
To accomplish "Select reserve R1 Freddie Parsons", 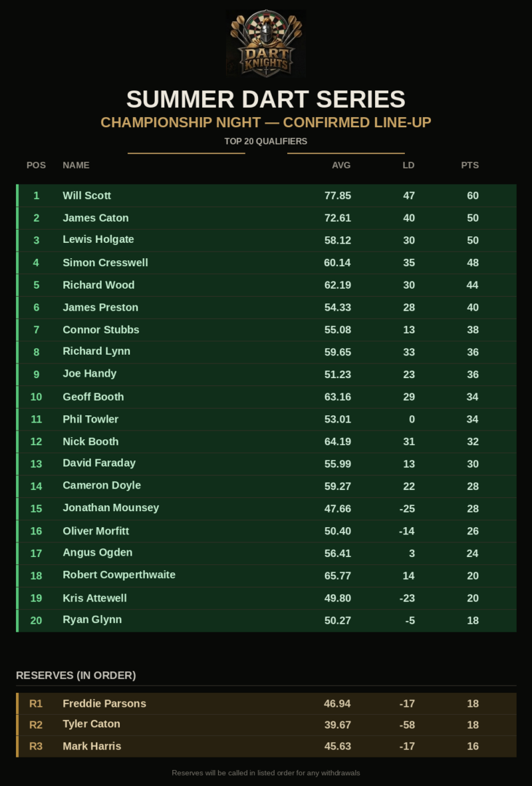I will 266,703.
